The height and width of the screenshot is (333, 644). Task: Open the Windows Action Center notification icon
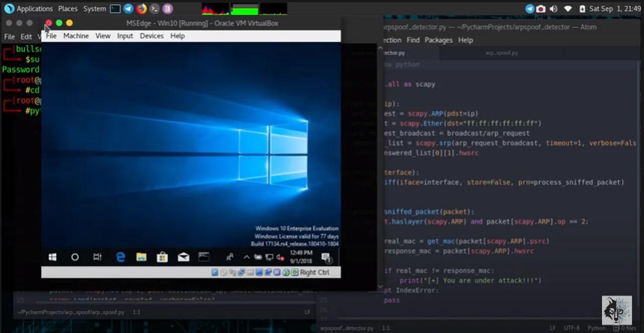327,258
